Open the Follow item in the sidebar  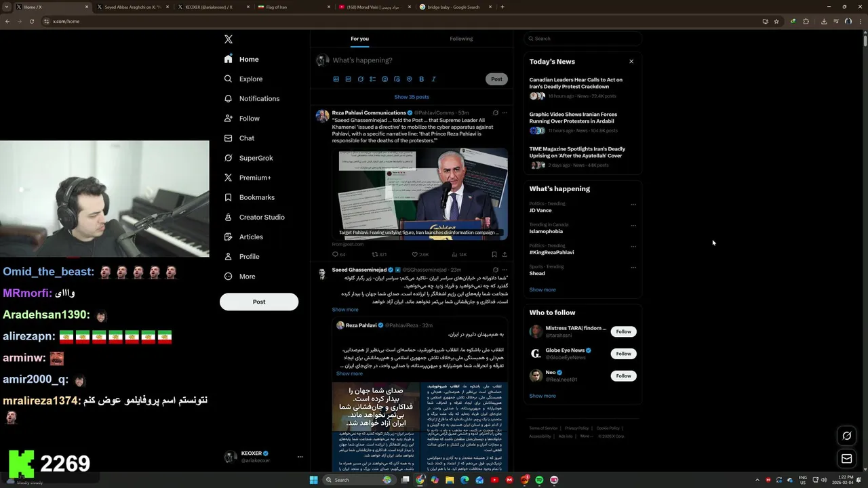pos(242,119)
